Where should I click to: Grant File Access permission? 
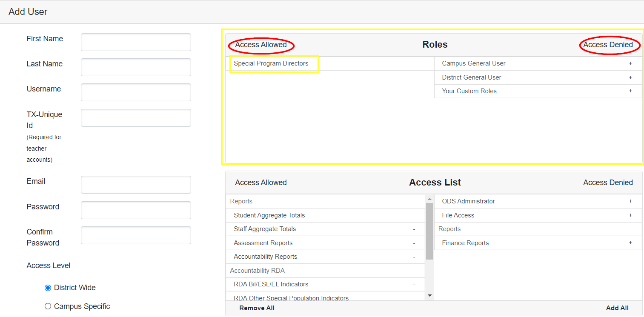coord(630,215)
